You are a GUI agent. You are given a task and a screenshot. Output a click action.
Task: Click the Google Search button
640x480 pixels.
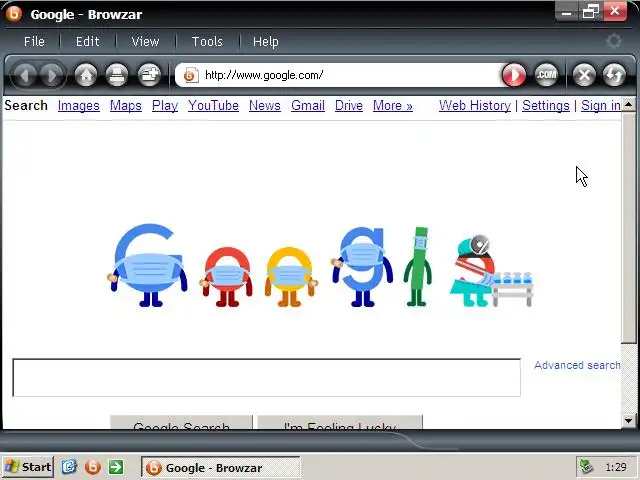point(181,423)
